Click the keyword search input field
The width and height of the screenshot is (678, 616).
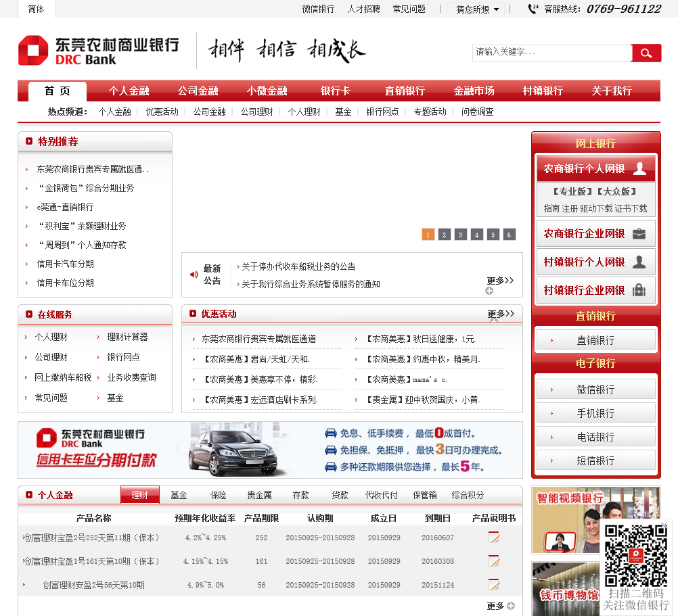point(551,53)
